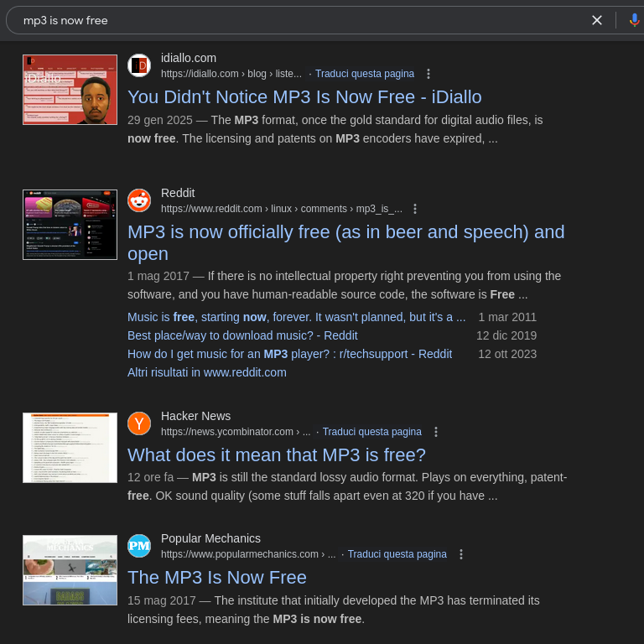644x644 pixels.
Task: Click the idiallo.com site favicon
Action: tap(139, 65)
